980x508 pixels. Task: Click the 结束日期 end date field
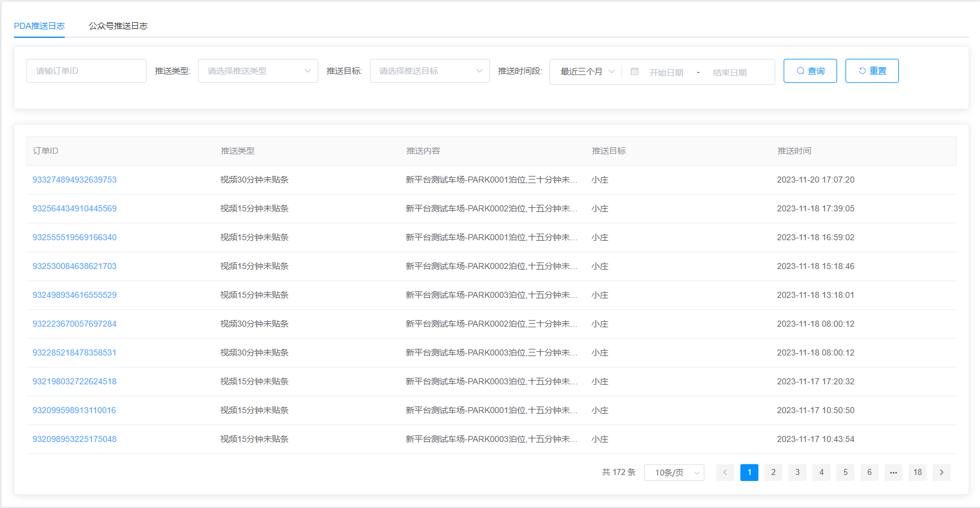pos(730,72)
